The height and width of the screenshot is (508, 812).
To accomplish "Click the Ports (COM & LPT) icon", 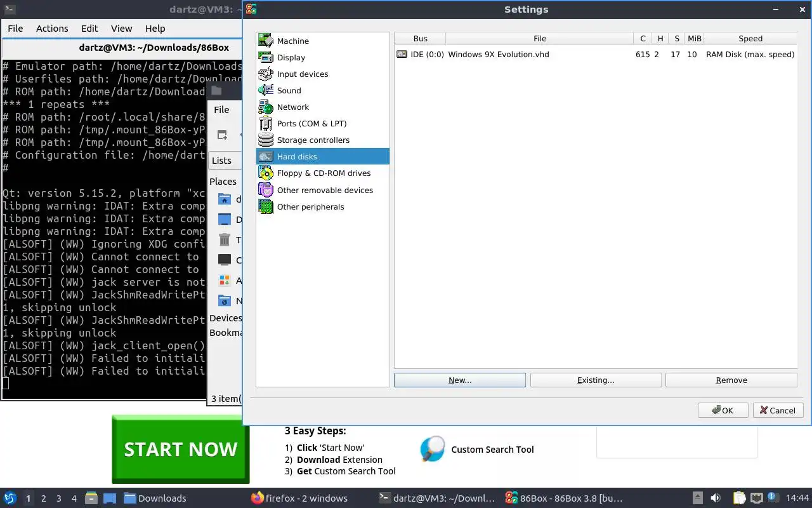I will coord(266,123).
